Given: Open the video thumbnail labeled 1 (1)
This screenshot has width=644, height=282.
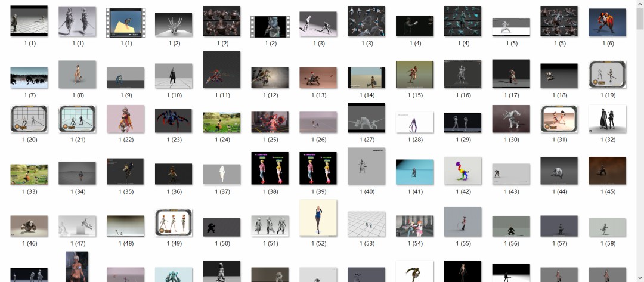Looking at the screenshot, I should [x=126, y=23].
